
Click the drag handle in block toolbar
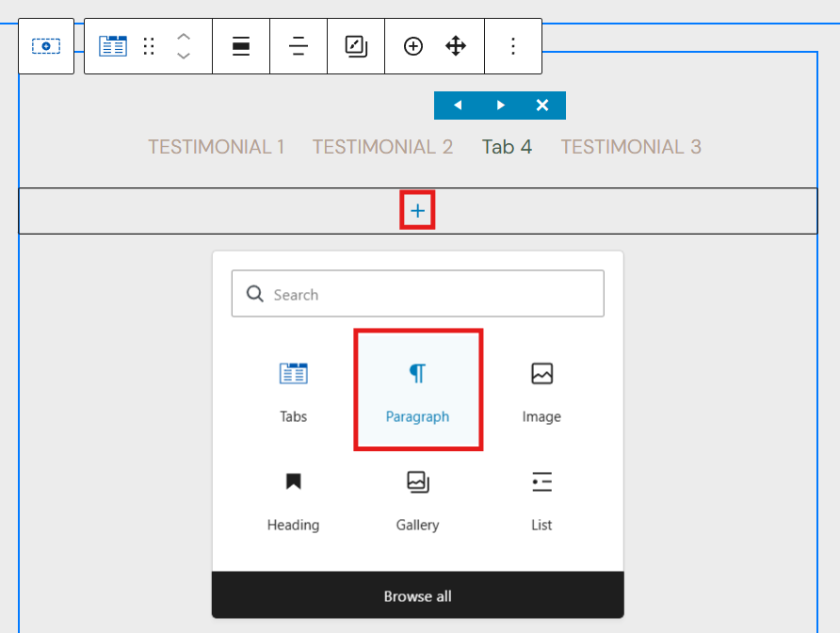pos(149,46)
